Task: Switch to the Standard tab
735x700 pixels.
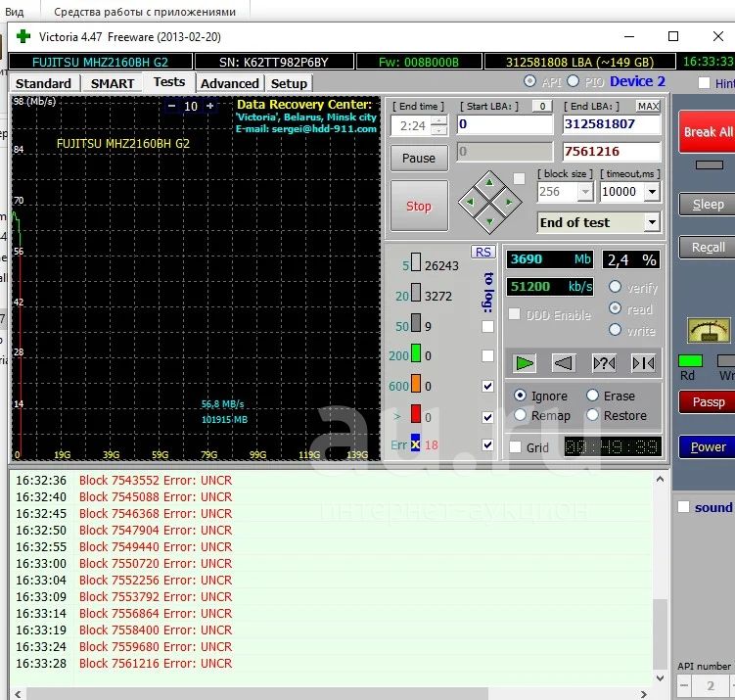Action: coord(43,83)
